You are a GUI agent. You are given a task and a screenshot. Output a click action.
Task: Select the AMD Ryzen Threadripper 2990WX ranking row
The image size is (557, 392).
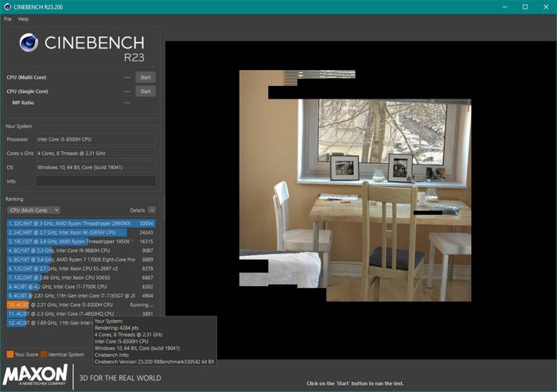81,223
